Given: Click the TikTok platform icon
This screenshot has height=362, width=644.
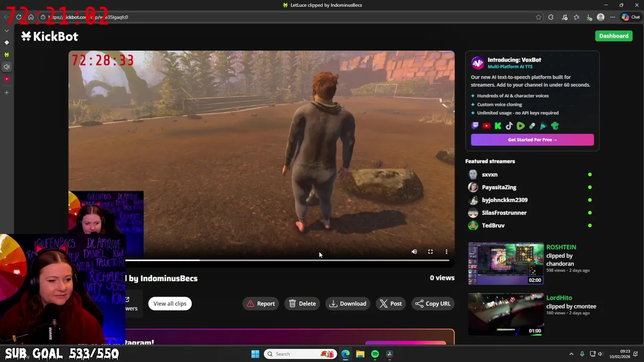Looking at the screenshot, I should coord(509,126).
